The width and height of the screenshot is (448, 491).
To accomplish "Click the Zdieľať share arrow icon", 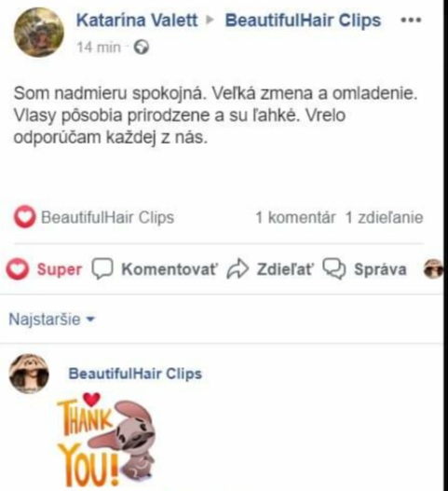I will pos(238,269).
